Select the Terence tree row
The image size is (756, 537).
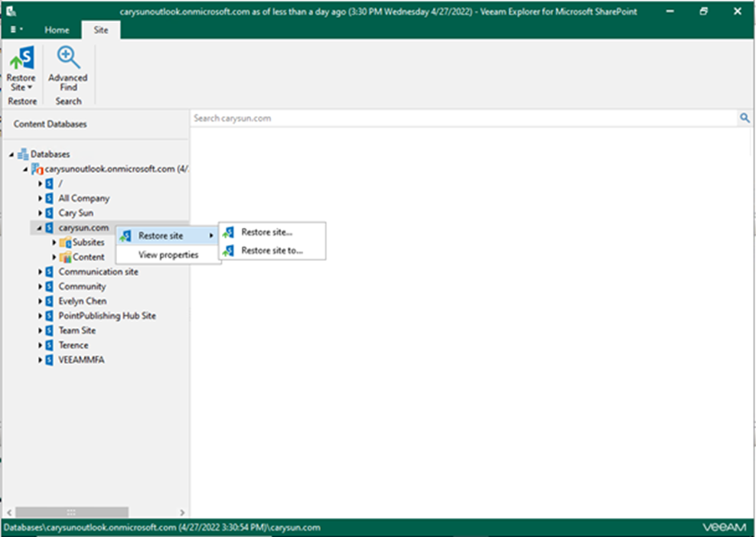73,345
